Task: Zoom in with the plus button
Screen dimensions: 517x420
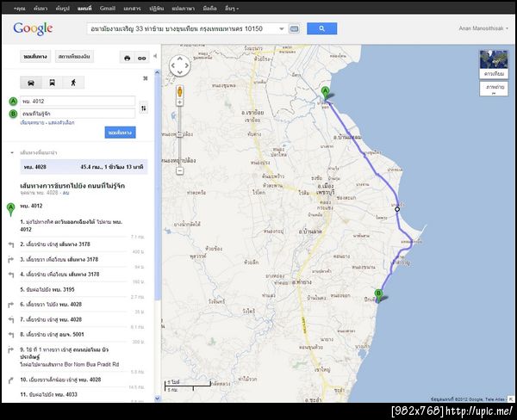Action: (x=180, y=102)
